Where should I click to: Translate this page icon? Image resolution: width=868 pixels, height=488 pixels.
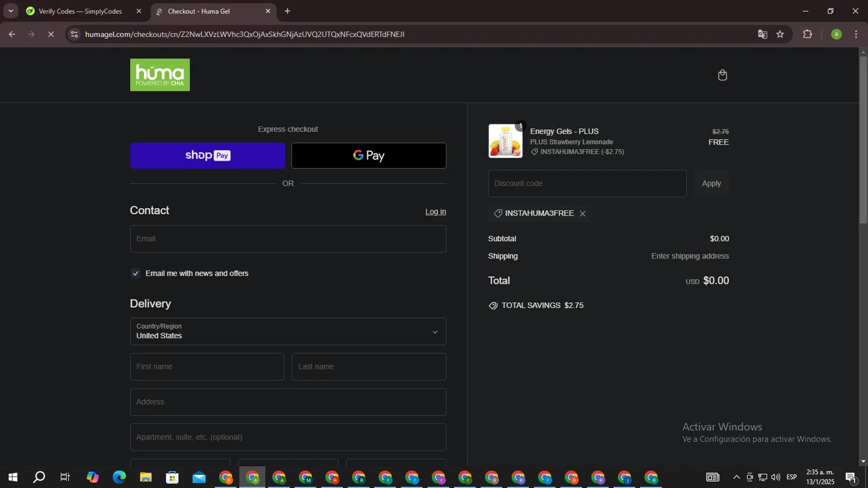pyautogui.click(x=762, y=34)
